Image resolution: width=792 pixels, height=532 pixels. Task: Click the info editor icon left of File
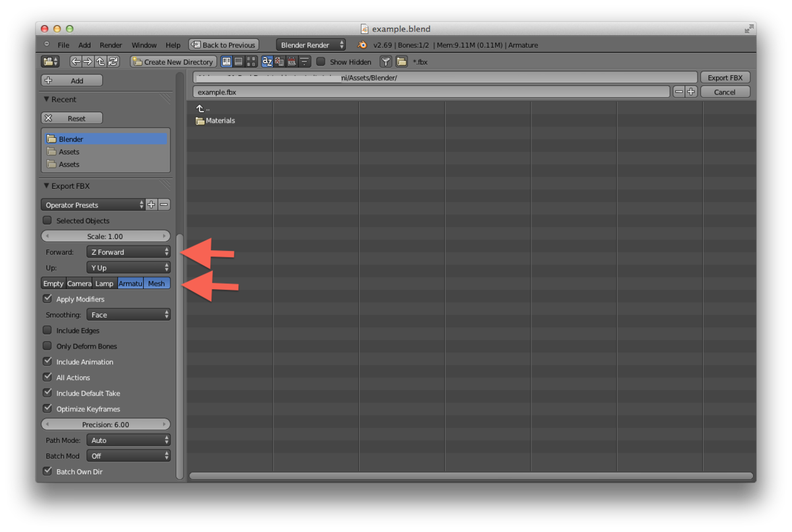tap(47, 44)
